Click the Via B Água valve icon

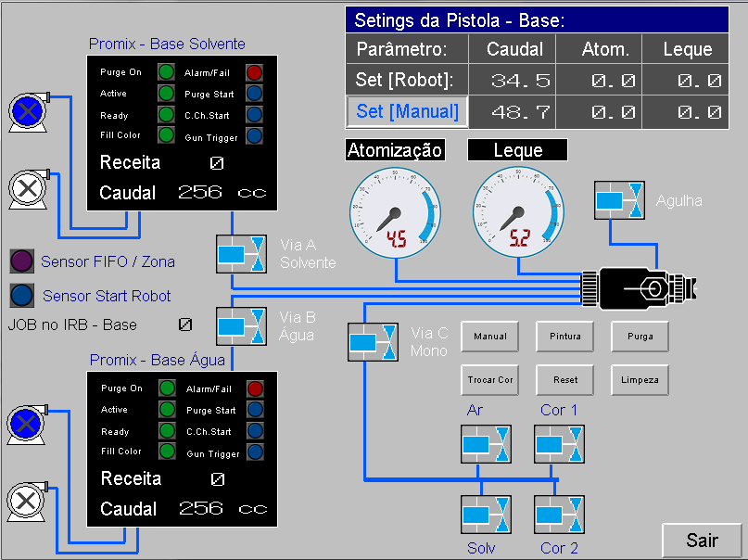(x=241, y=325)
